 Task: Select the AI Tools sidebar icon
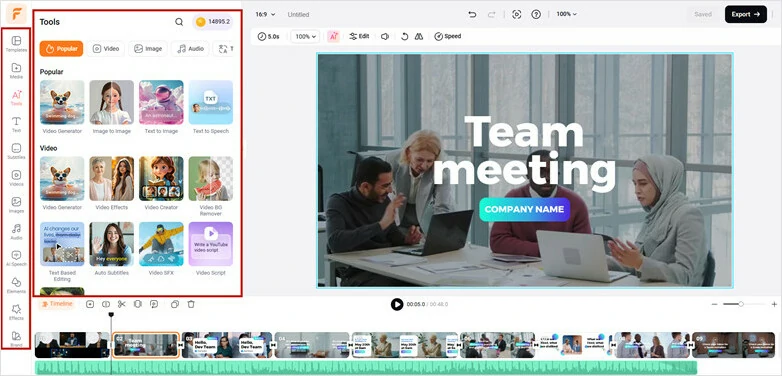[x=16, y=97]
